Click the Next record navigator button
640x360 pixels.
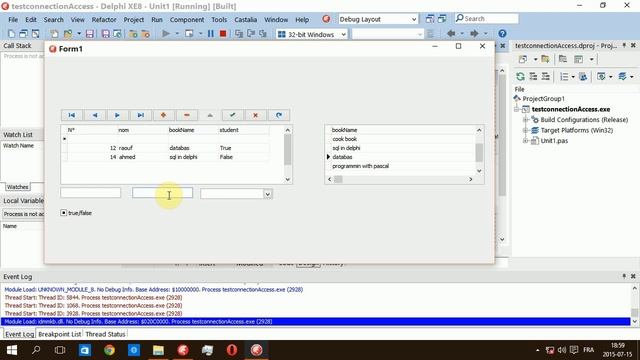(118, 115)
